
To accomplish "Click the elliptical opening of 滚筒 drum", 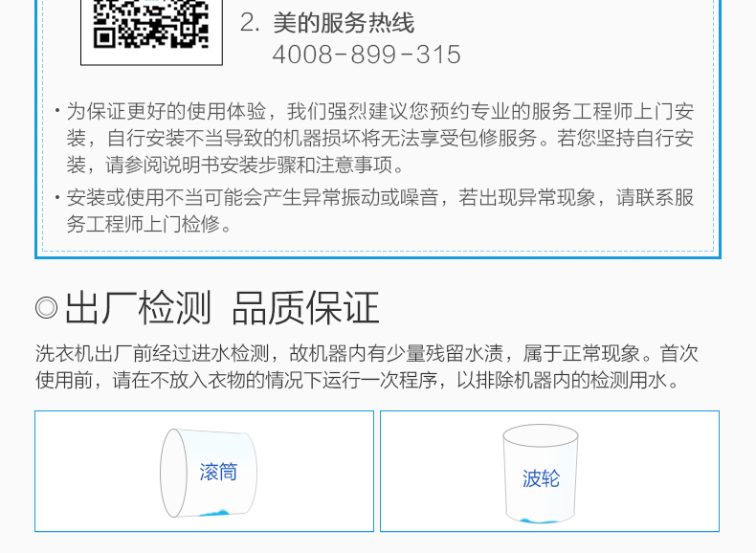I will tap(173, 473).
